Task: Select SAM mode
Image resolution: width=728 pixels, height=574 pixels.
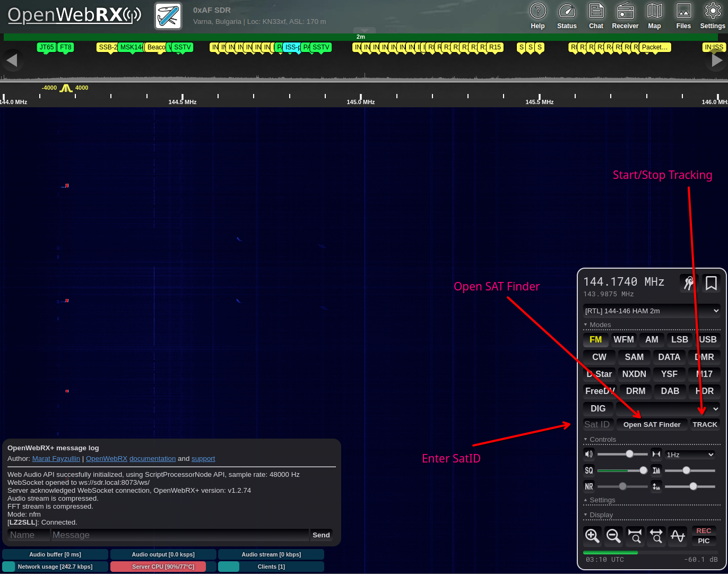Action: click(634, 357)
